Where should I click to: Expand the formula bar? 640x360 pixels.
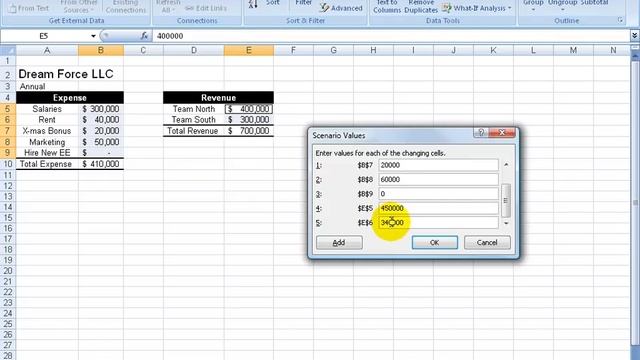pyautogui.click(x=634, y=36)
